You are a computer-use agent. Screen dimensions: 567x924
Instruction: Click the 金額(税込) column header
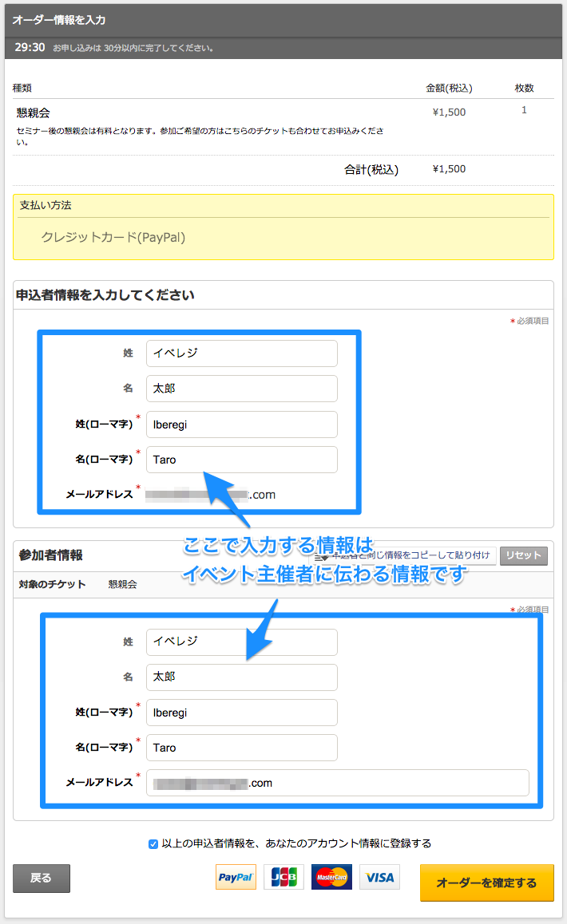coord(449,88)
